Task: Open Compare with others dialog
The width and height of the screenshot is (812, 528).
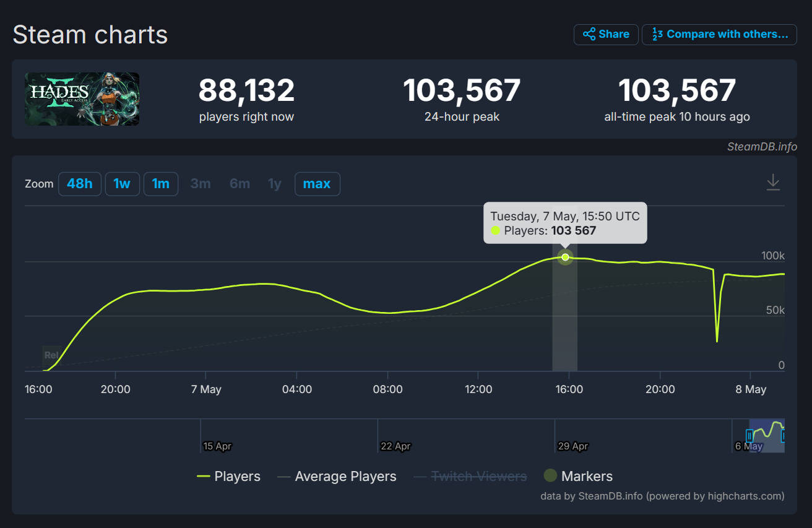Action: point(719,35)
